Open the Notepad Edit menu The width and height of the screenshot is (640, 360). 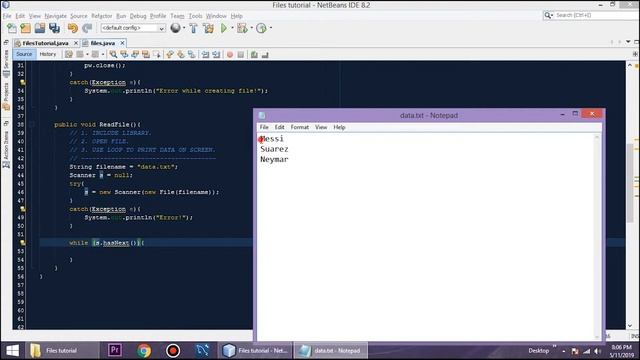point(279,127)
